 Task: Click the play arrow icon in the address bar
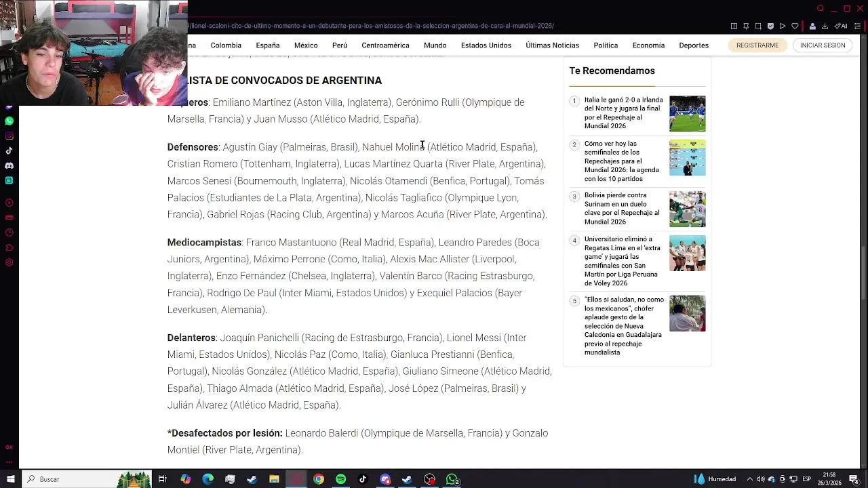pos(783,26)
